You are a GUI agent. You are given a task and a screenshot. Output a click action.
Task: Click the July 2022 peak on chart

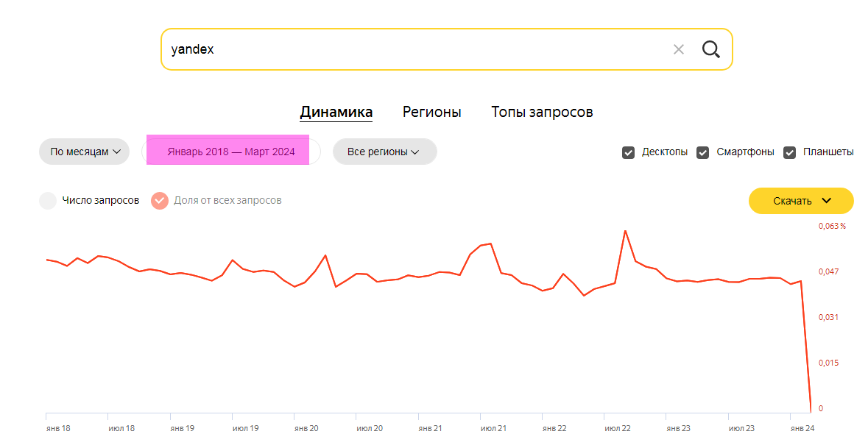(626, 231)
